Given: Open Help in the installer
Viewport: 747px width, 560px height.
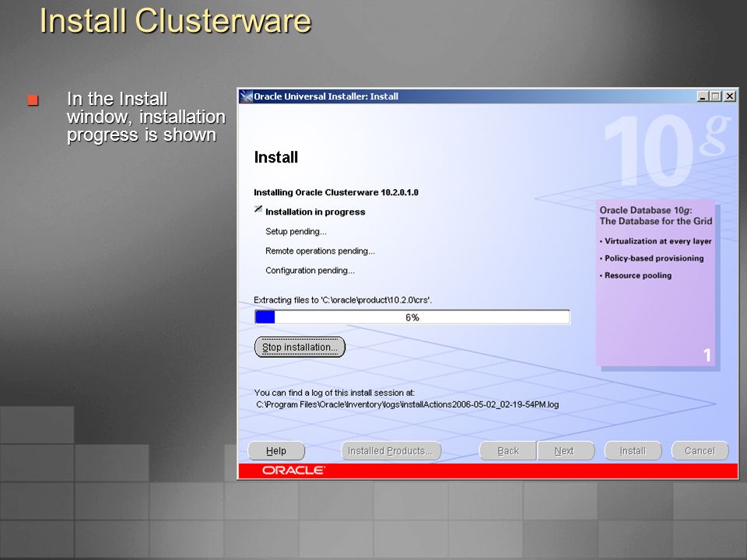Looking at the screenshot, I should (276, 451).
